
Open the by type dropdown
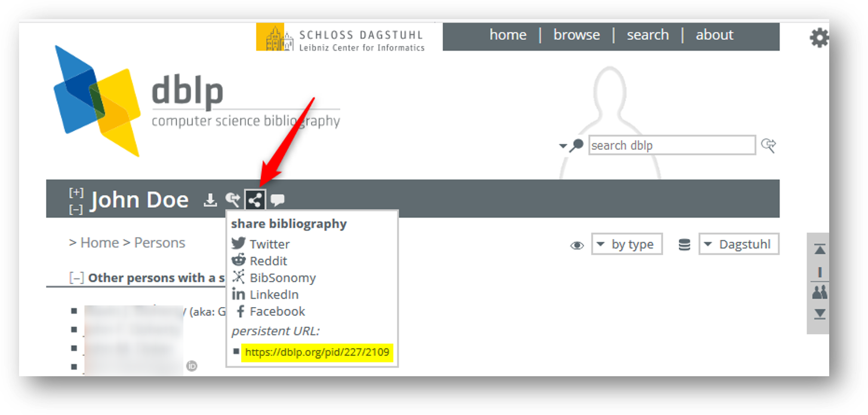tap(627, 244)
